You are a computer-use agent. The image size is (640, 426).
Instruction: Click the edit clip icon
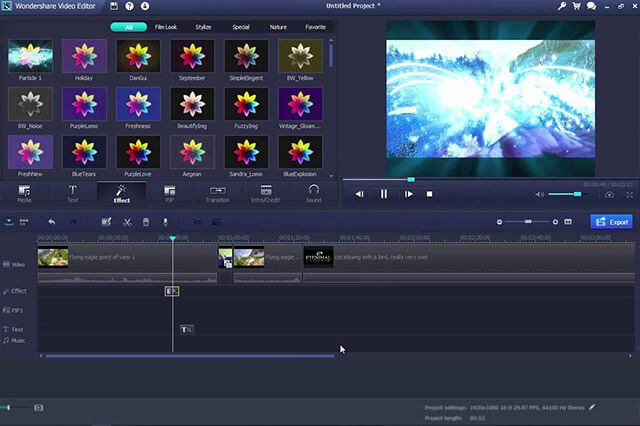(x=106, y=222)
